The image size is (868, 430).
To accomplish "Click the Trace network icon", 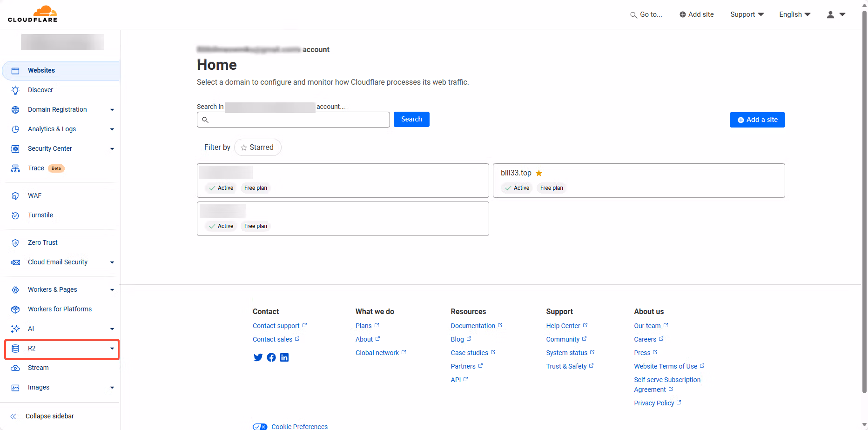I will point(15,168).
